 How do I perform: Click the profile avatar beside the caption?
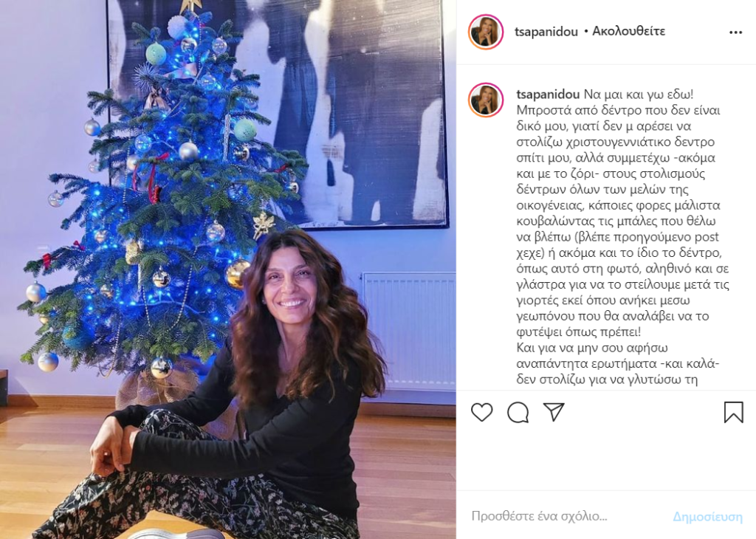point(486,100)
